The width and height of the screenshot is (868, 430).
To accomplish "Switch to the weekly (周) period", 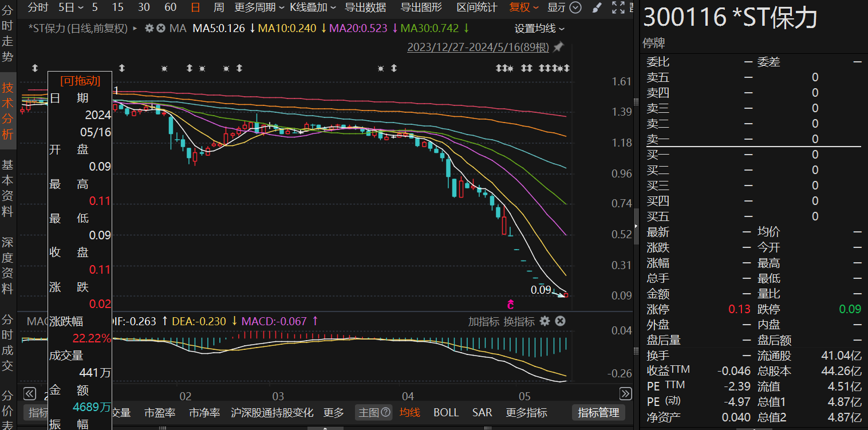I will coord(219,7).
